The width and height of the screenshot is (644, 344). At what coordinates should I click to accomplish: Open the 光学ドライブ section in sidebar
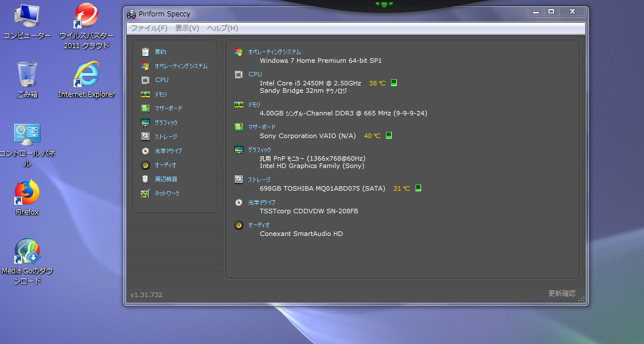point(168,150)
